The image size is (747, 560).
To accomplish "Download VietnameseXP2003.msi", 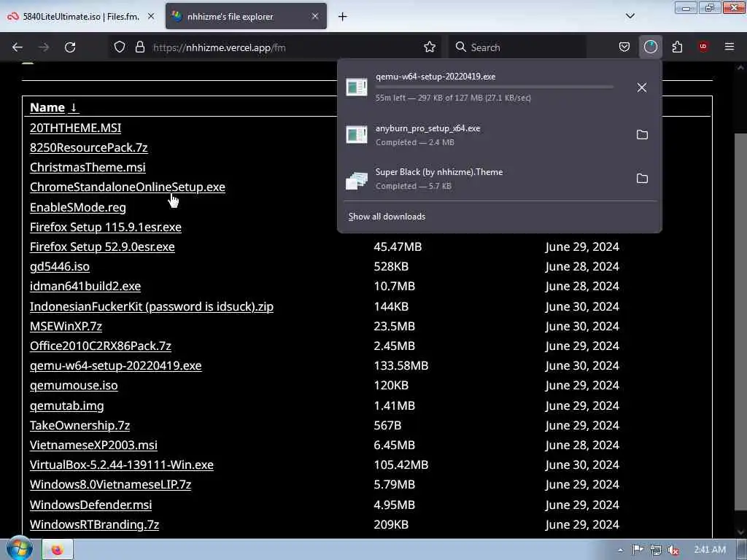I will pos(93,445).
